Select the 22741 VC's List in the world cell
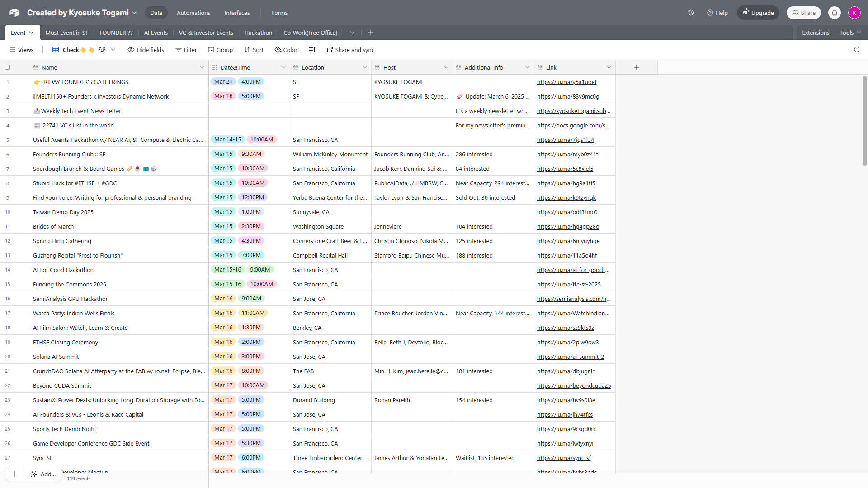Image resolution: width=868 pixels, height=488 pixels. [x=118, y=125]
